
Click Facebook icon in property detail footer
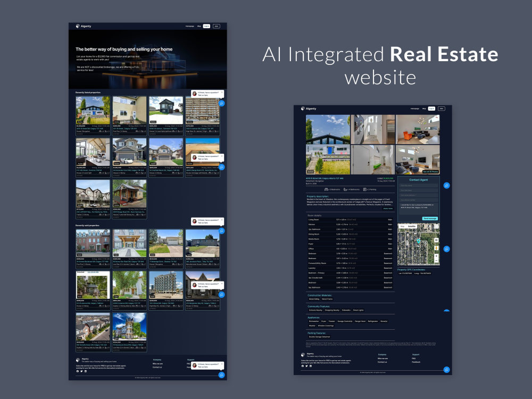tap(303, 366)
